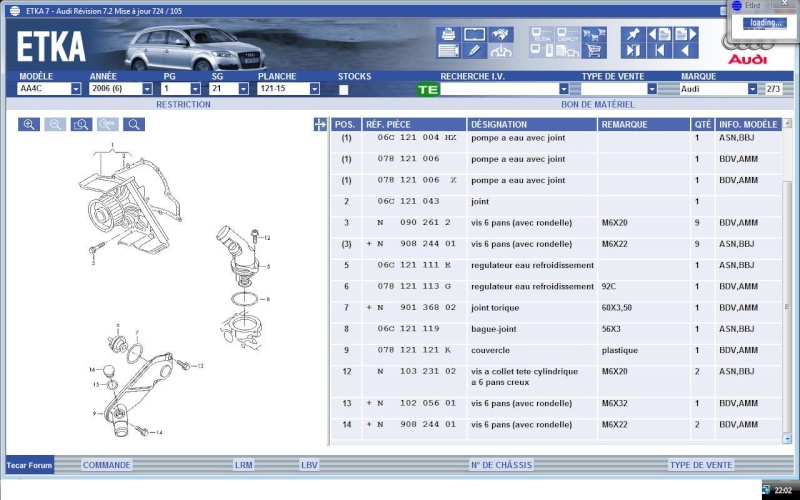Open the shopping cart icon
Image resolution: width=800 pixels, height=500 pixels.
pos(594,50)
